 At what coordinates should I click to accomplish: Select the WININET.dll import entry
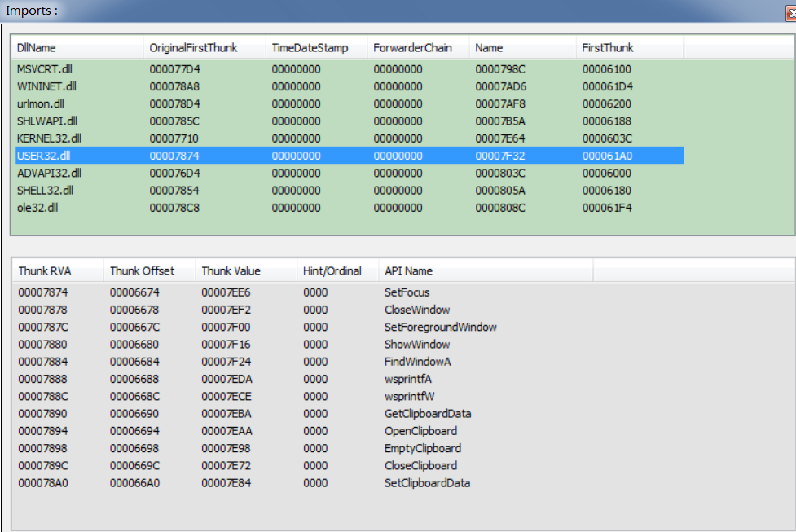pyautogui.click(x=350, y=86)
